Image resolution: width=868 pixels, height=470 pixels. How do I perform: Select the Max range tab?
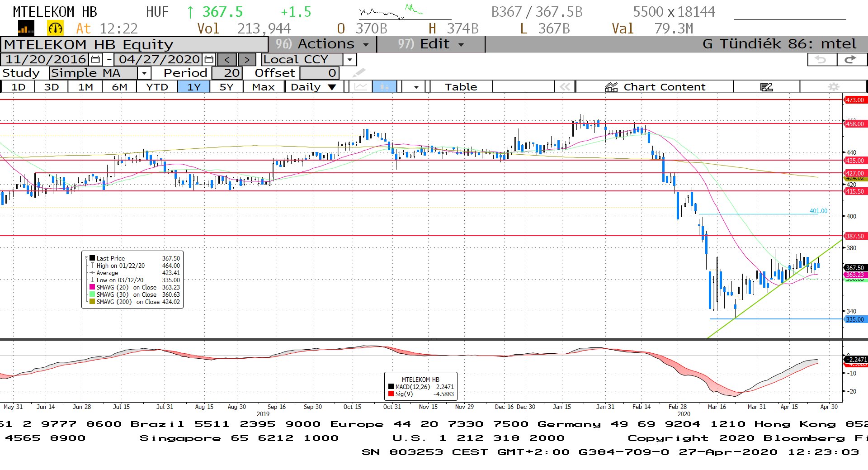[x=264, y=87]
